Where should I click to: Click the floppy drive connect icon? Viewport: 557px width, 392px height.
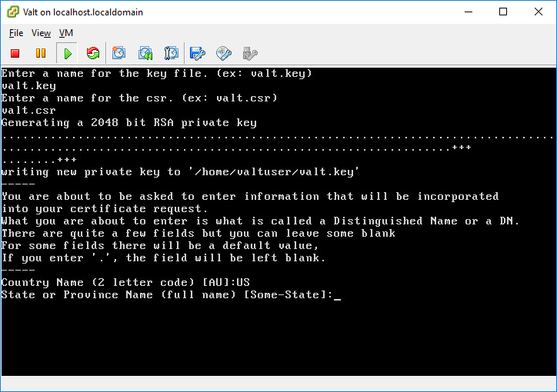(198, 53)
